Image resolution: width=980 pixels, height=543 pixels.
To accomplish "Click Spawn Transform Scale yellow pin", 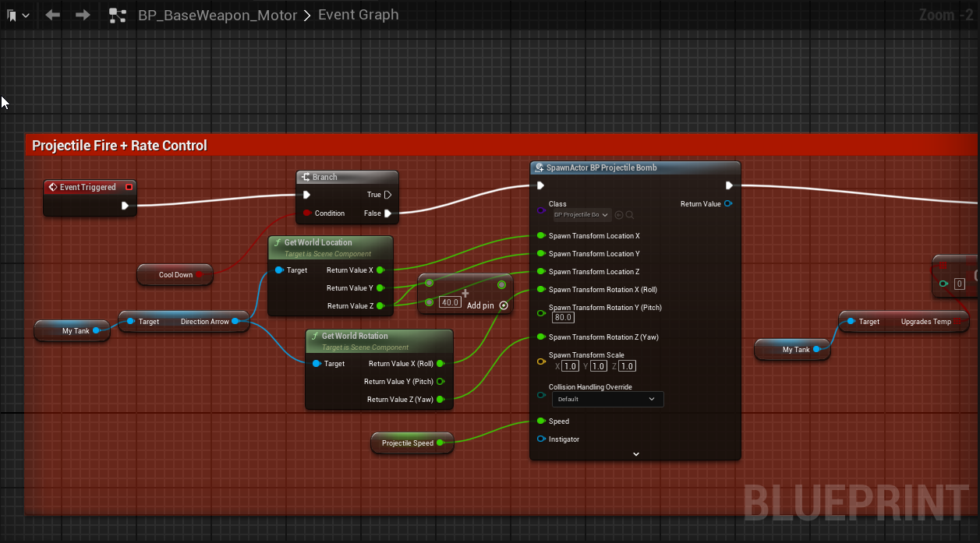I will click(x=540, y=361).
